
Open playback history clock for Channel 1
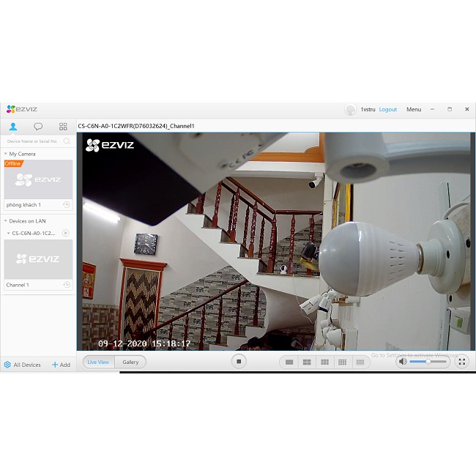67,285
